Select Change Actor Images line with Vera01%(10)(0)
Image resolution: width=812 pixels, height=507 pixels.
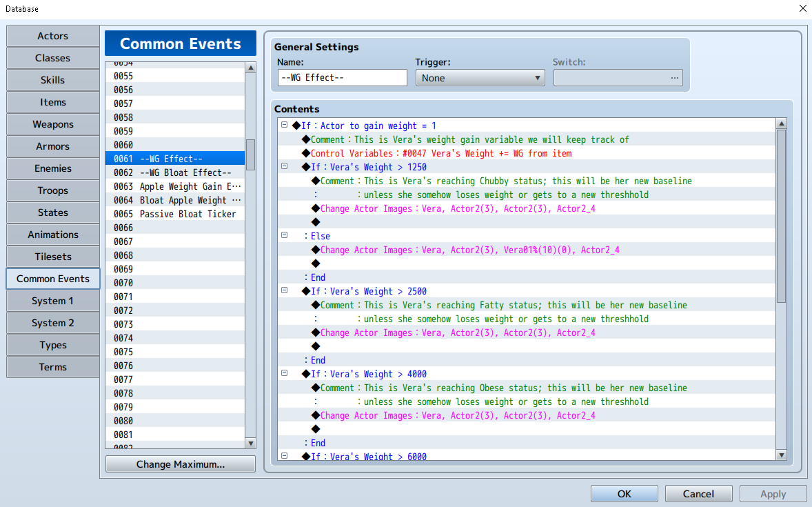(x=527, y=250)
